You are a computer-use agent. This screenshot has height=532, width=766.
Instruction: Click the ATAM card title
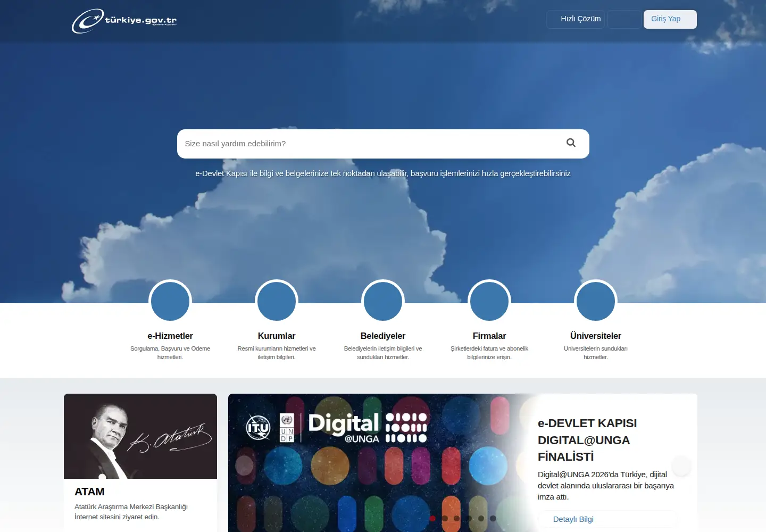point(89,492)
